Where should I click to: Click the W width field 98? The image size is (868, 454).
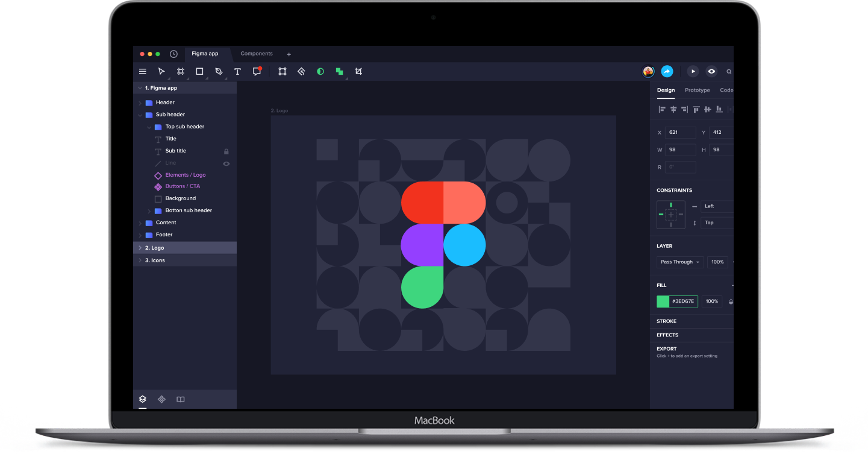point(680,150)
